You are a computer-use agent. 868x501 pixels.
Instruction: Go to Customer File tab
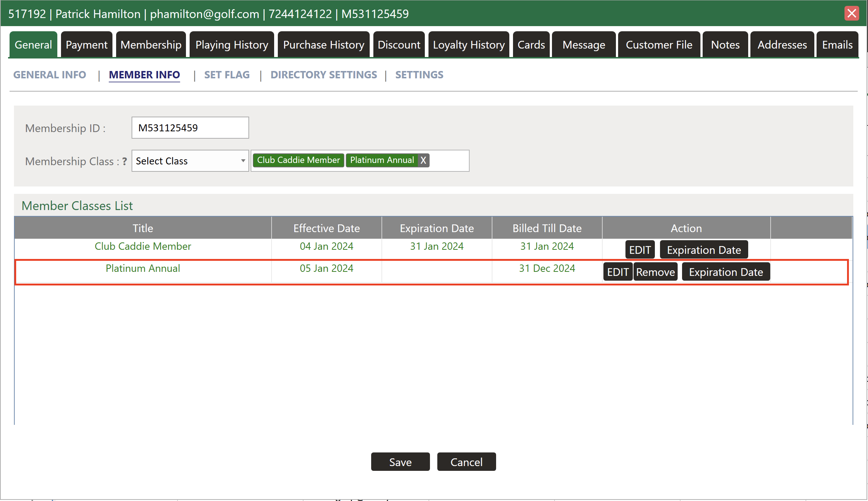click(x=659, y=45)
